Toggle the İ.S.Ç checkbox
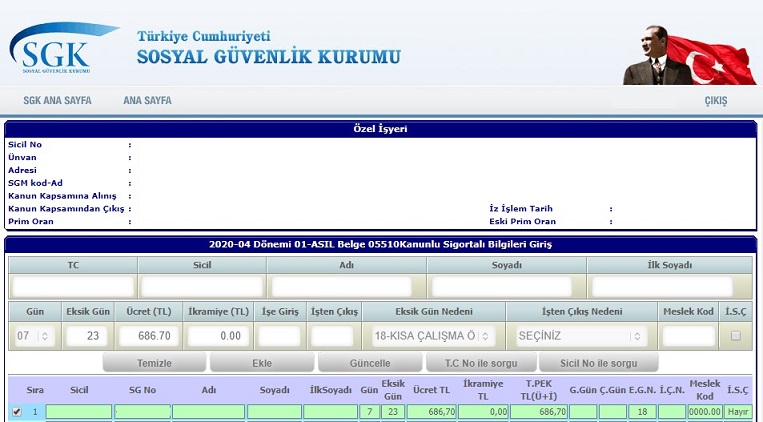Viewport: 763px width, 422px height. (x=736, y=335)
